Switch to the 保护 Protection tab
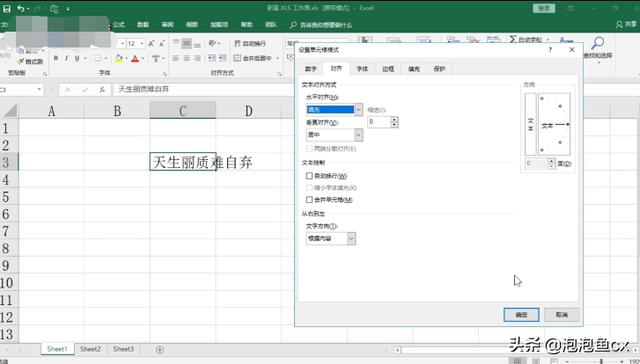640x364 pixels. pos(439,69)
